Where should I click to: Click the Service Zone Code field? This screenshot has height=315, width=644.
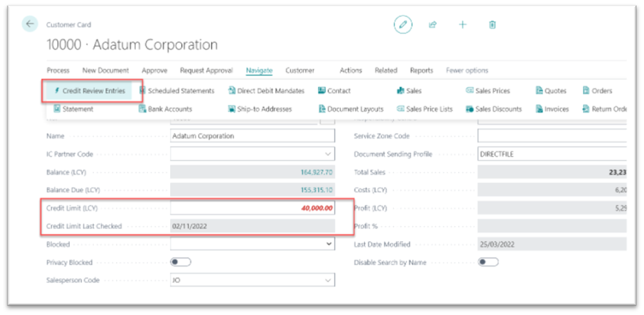(x=552, y=136)
